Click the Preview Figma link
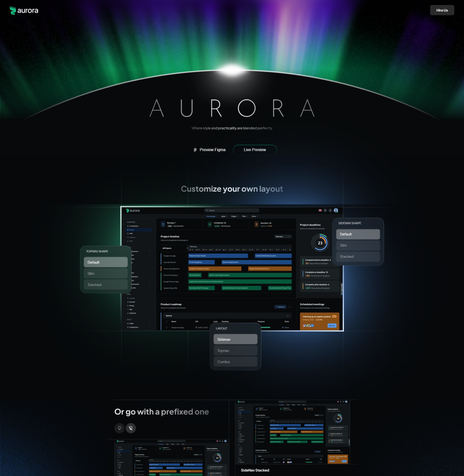Viewport: 464px width, 476px height. [x=210, y=150]
